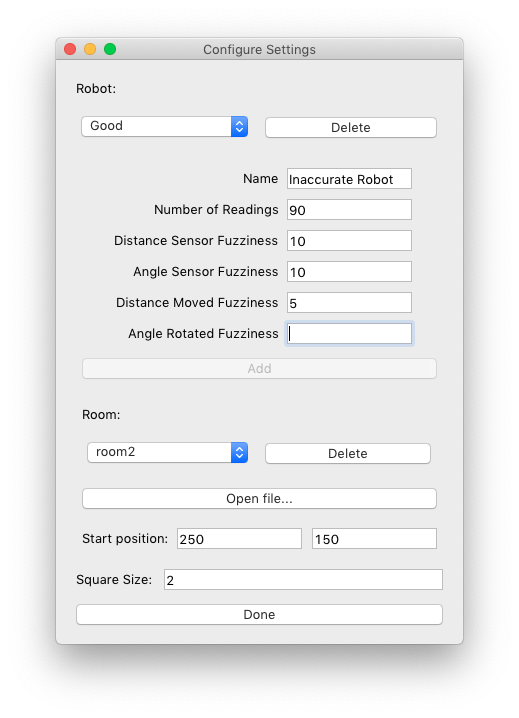Viewport: 519px width, 718px height.
Task: Click the grayed-out Add button
Action: [259, 368]
